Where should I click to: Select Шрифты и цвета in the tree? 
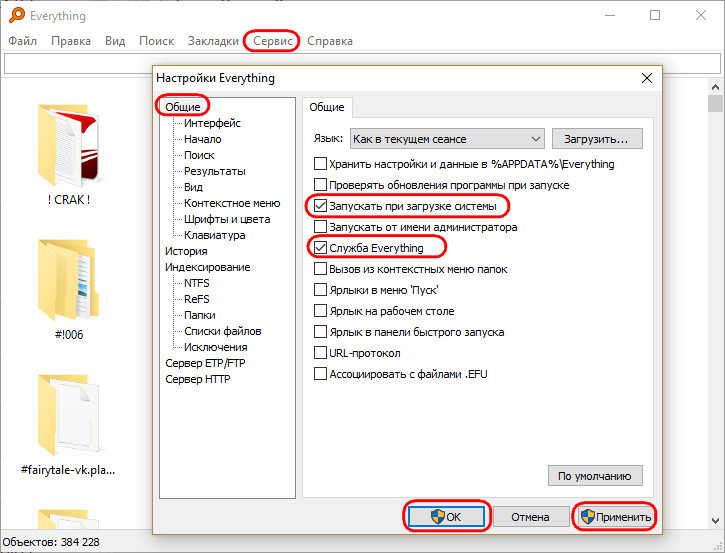click(x=227, y=219)
